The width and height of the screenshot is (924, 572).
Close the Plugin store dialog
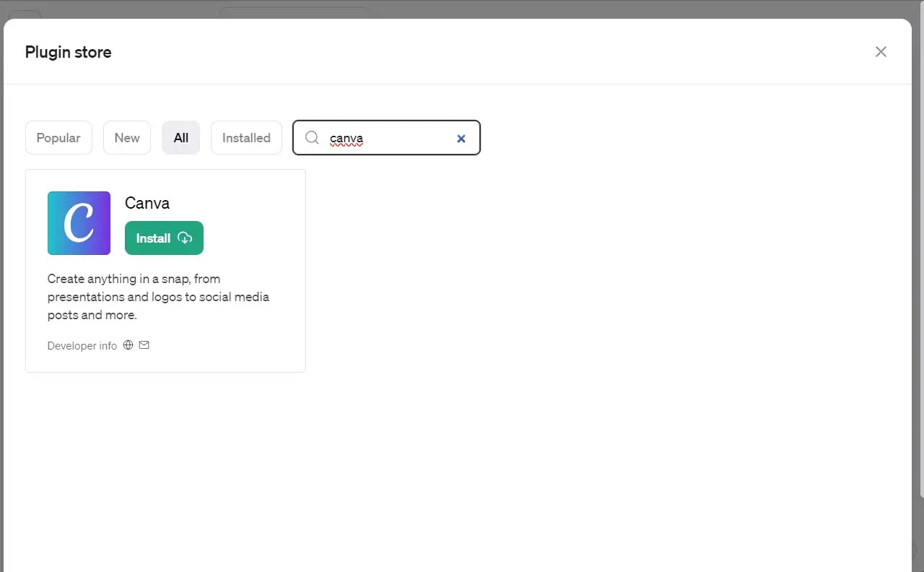(881, 52)
